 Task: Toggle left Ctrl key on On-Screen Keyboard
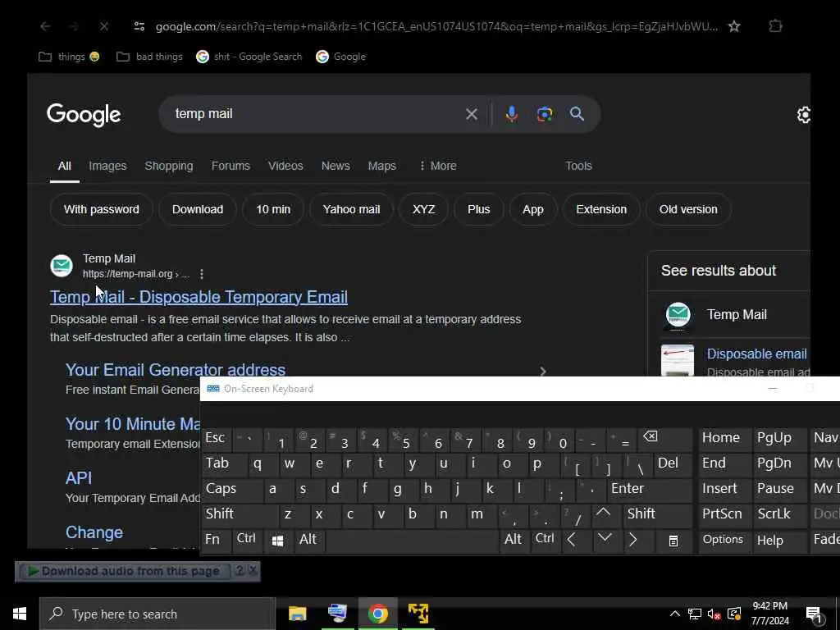click(x=246, y=539)
